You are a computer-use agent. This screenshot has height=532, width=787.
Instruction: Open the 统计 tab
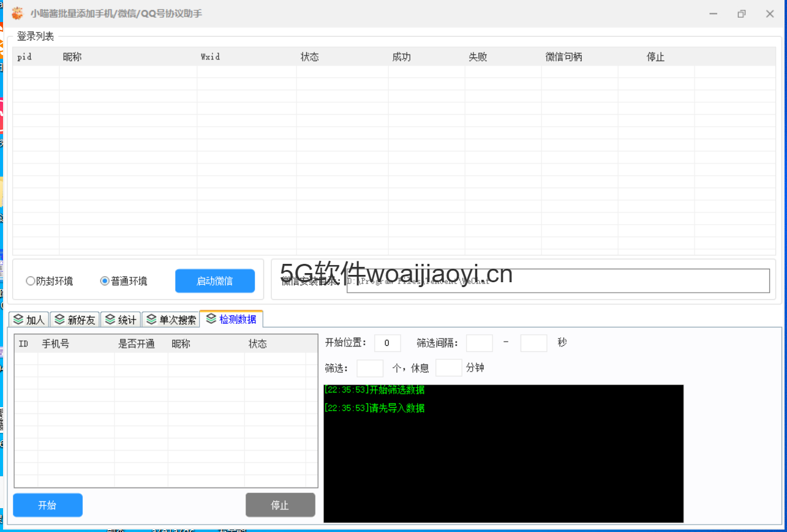click(x=120, y=320)
